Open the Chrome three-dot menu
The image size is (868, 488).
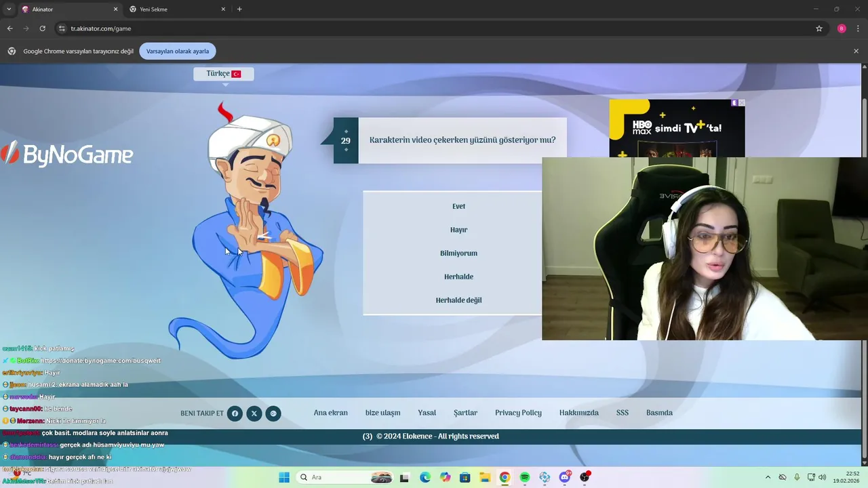point(858,28)
